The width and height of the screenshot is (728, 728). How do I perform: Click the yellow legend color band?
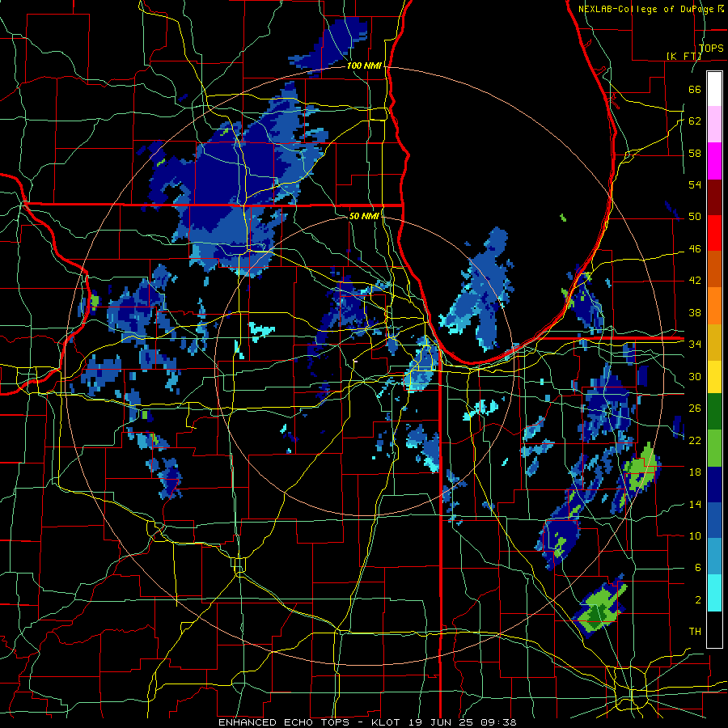[714, 376]
